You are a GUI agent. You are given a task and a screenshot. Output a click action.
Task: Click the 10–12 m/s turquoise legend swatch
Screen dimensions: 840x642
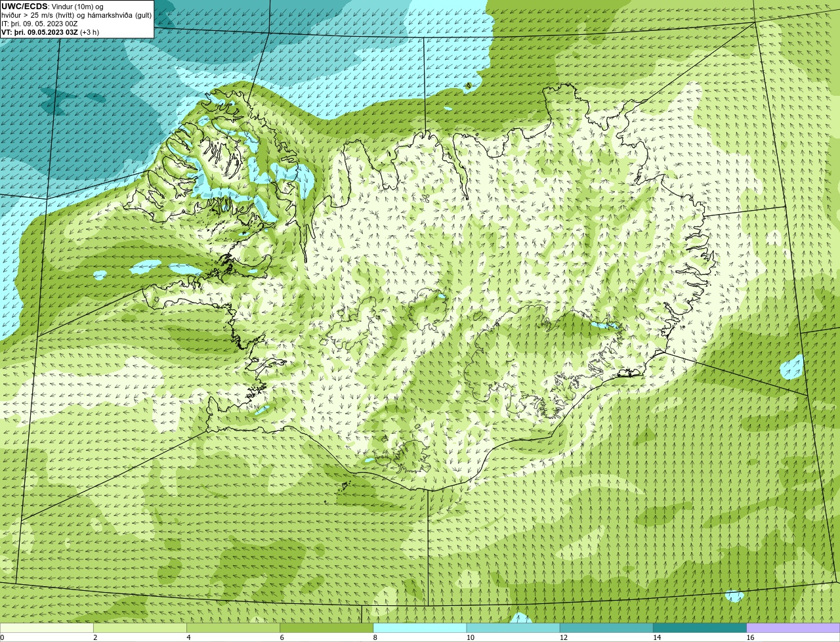coord(513,628)
